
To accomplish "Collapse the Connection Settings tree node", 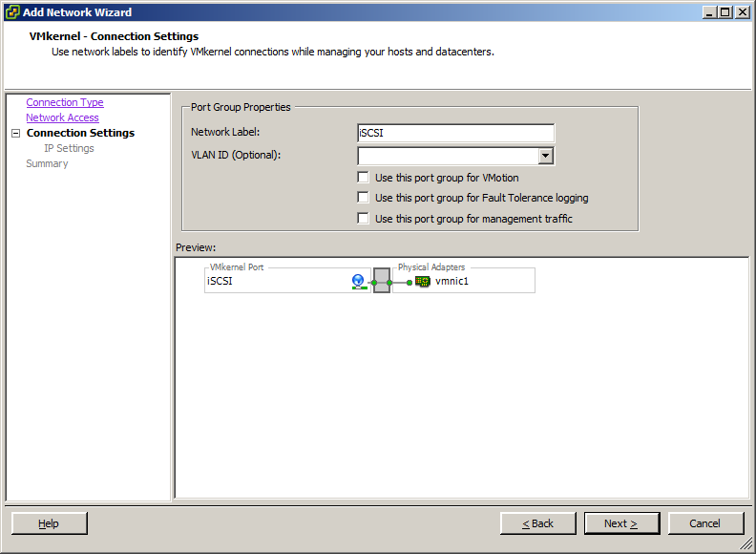I will (x=15, y=134).
